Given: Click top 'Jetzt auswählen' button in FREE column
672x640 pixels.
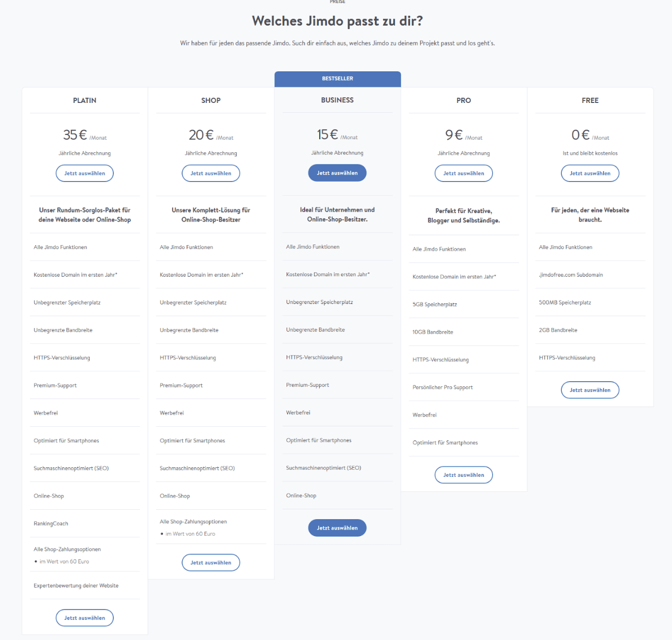Looking at the screenshot, I should pos(590,173).
